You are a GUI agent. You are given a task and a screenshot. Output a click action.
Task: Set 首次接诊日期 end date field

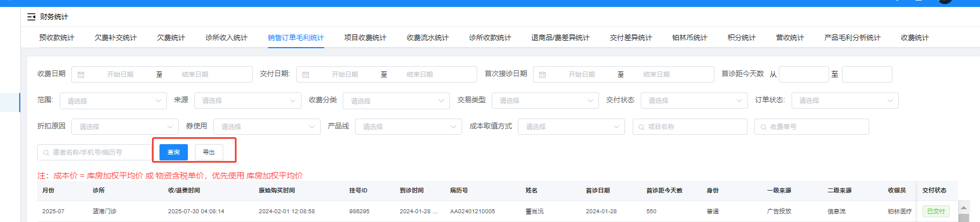(x=656, y=75)
